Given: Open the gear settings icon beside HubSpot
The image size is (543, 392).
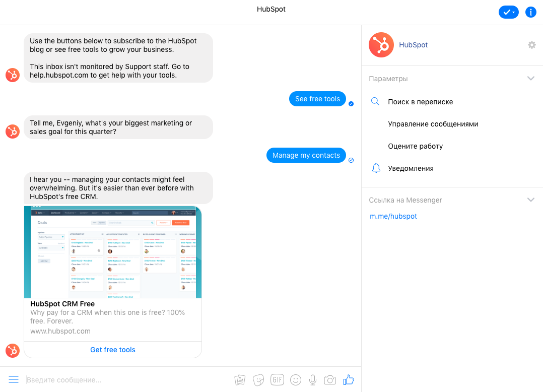Looking at the screenshot, I should click(x=531, y=45).
